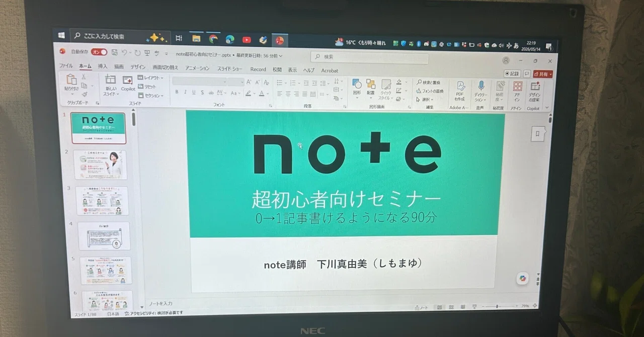The height and width of the screenshot is (337, 644).
Task: Expand the 選択 select dropdown
Action: pyautogui.click(x=425, y=100)
